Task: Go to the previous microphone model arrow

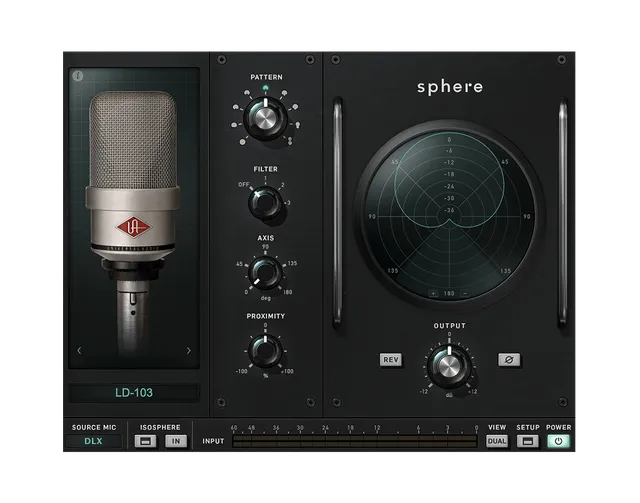Action: tap(79, 350)
